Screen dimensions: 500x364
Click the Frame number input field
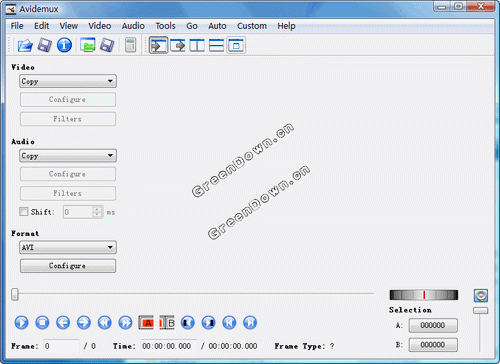(x=61, y=346)
